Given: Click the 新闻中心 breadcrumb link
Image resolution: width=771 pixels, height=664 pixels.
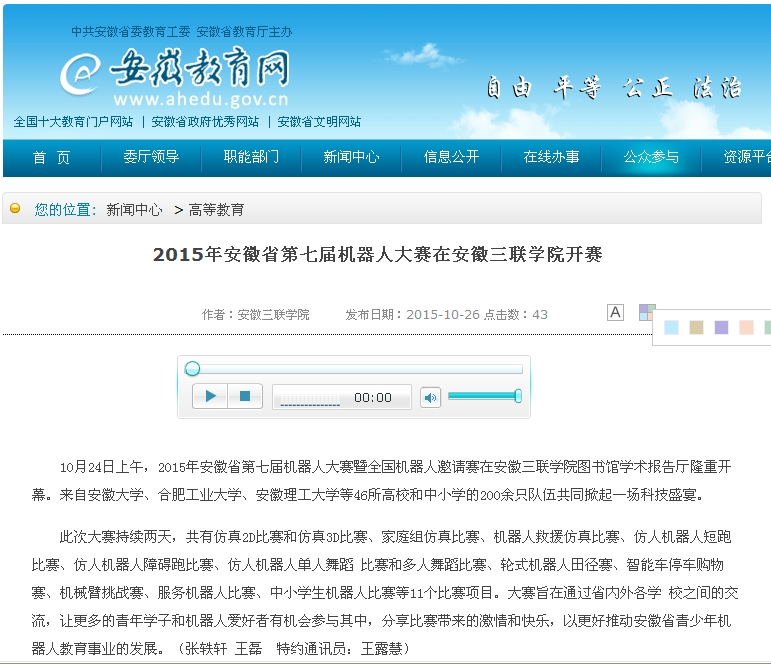Looking at the screenshot, I should click(134, 209).
